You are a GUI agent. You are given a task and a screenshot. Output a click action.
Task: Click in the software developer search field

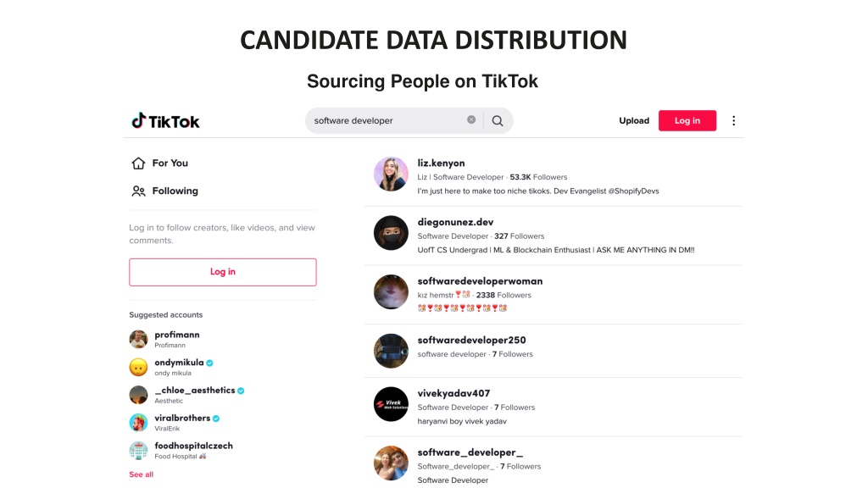tap(387, 120)
